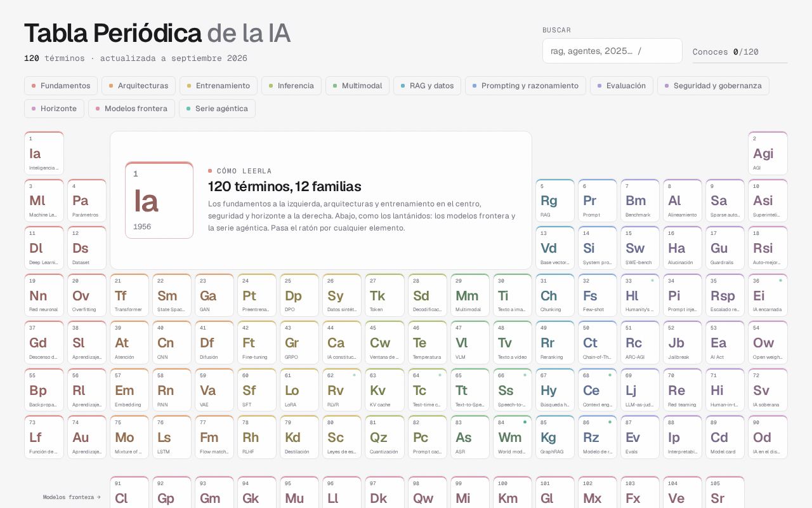Open element 1 Ia tile in grid
This screenshot has width=812, height=508.
coord(44,153)
